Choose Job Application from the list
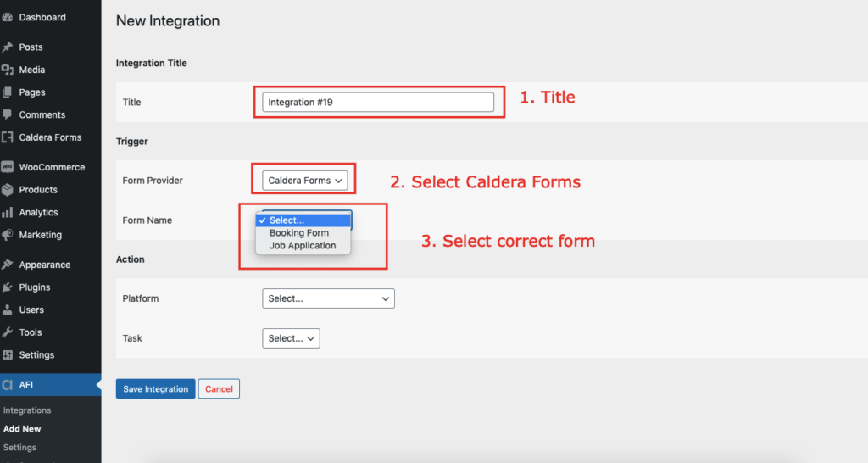 303,246
